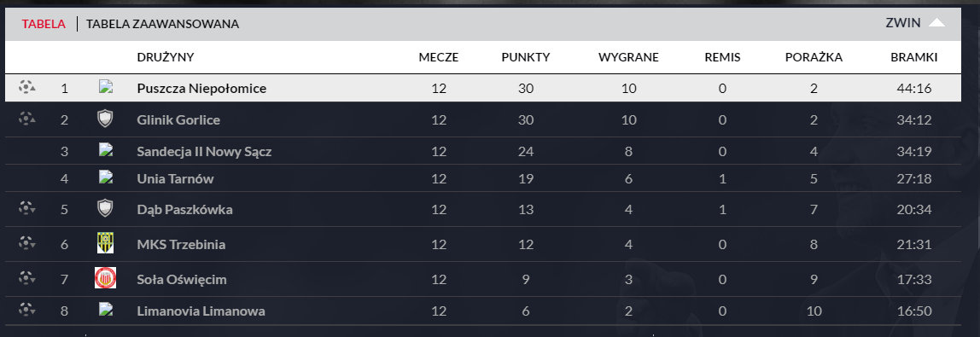Open the Puszcza Niepołomice team link
980x337 pixels.
coord(201,89)
